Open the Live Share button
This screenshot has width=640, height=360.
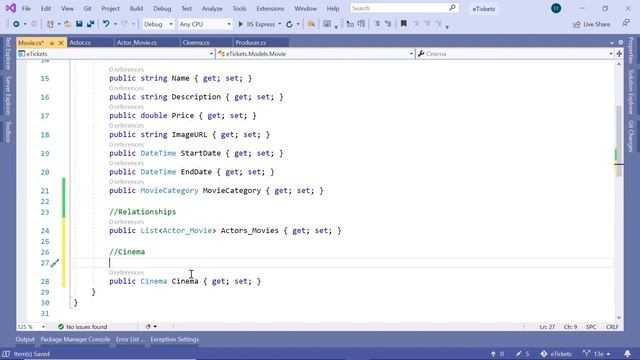[x=591, y=24]
